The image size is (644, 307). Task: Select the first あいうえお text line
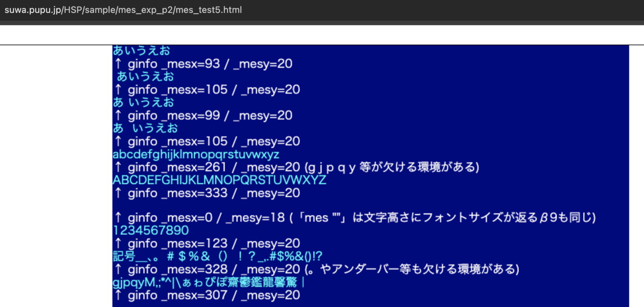tap(140, 50)
